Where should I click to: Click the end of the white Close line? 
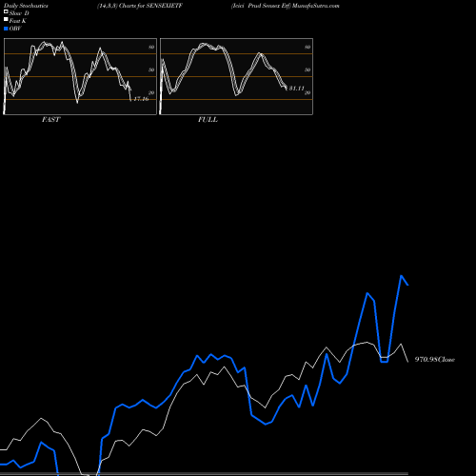point(408,362)
